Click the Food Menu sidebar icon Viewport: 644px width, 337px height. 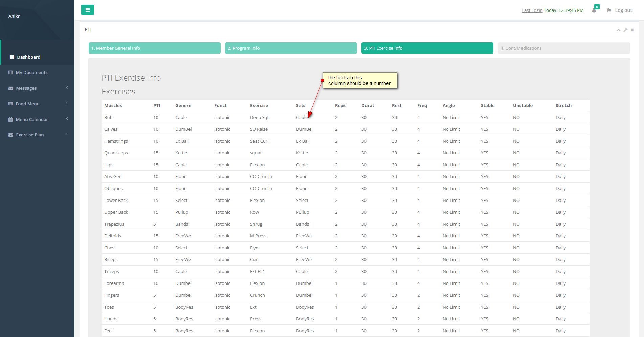(x=10, y=104)
